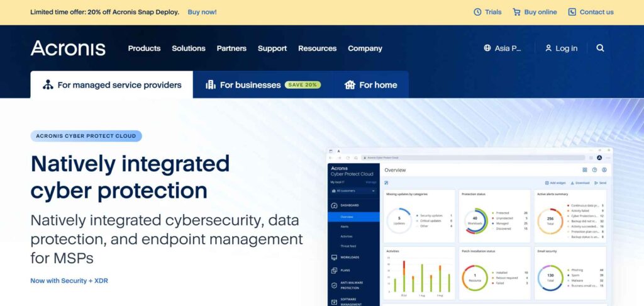This screenshot has width=644, height=306.
Task: Click the Contact us phone icon
Action: (x=572, y=12)
